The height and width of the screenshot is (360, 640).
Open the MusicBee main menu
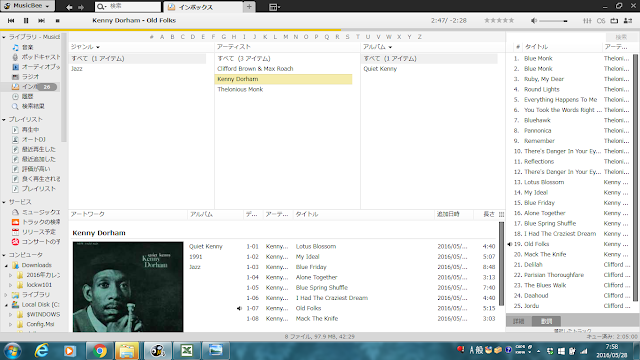[27, 6]
